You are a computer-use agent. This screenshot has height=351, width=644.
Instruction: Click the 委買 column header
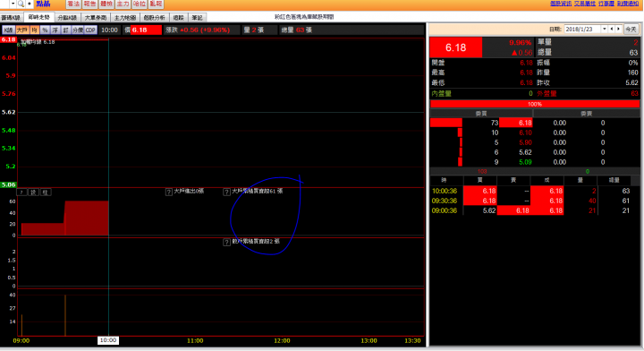[481, 114]
